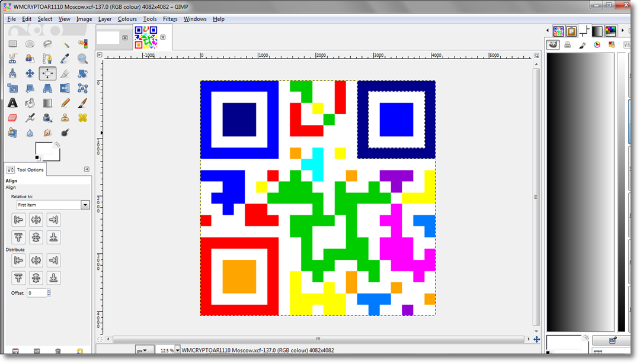Select the Zoom magnifier tool

(x=82, y=59)
